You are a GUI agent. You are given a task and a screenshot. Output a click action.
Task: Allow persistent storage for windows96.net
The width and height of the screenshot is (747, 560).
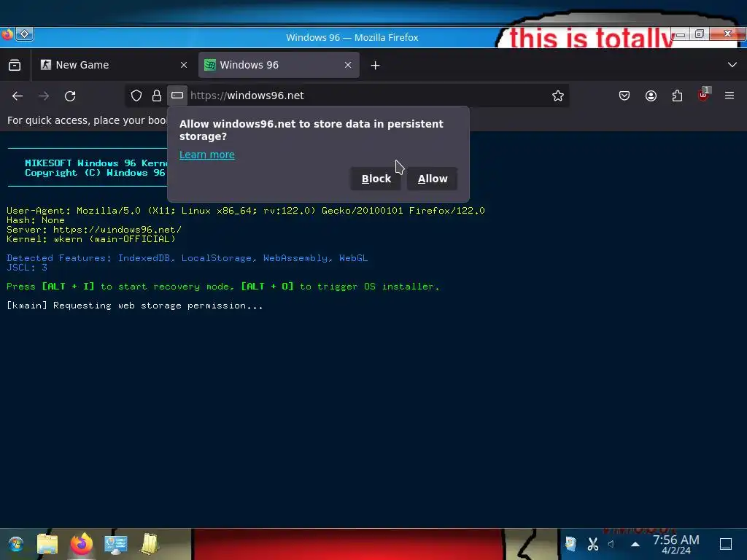[x=433, y=179]
